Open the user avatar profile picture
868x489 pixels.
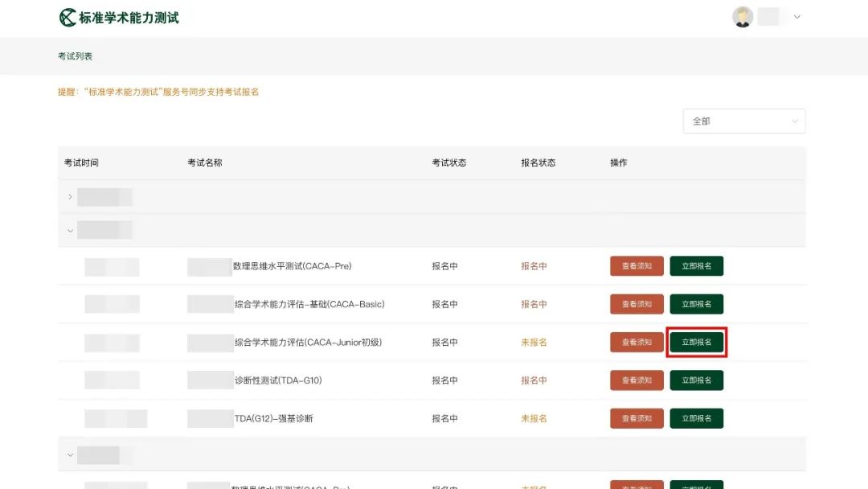pos(743,17)
